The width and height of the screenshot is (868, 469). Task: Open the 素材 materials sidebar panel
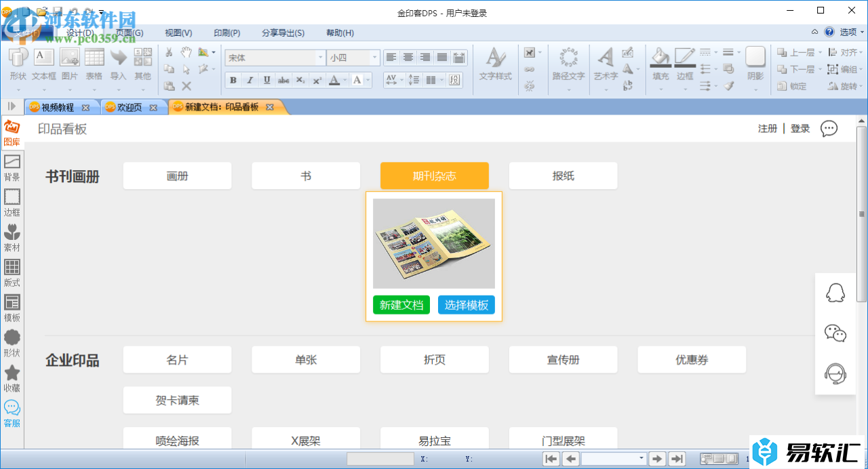[12, 238]
